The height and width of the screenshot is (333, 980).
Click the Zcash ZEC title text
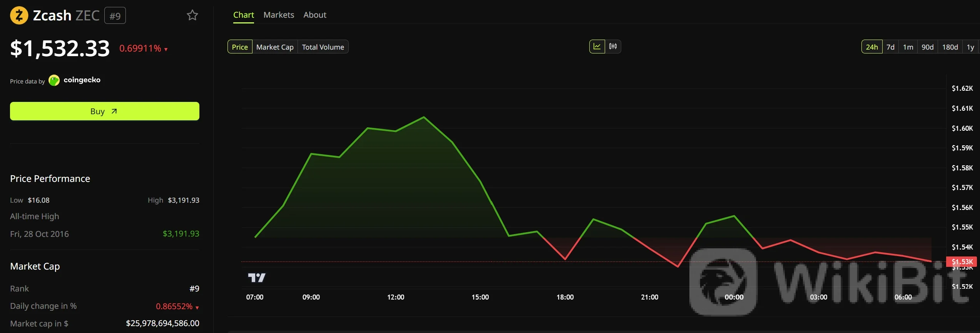tap(66, 15)
